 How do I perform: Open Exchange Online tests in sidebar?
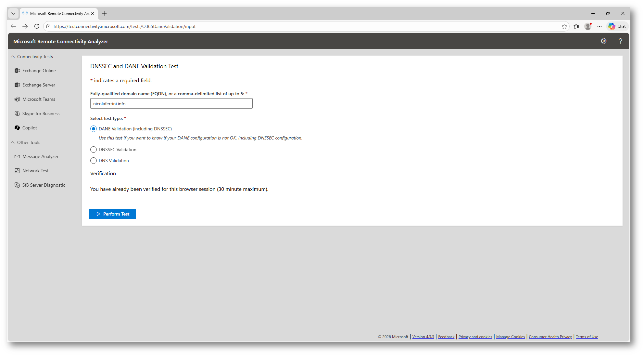click(x=39, y=71)
